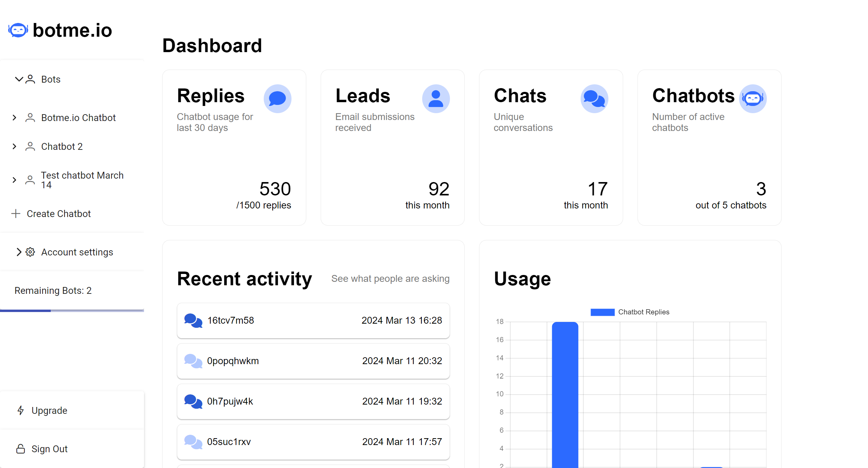Click the botme.io robot logo icon

point(18,31)
